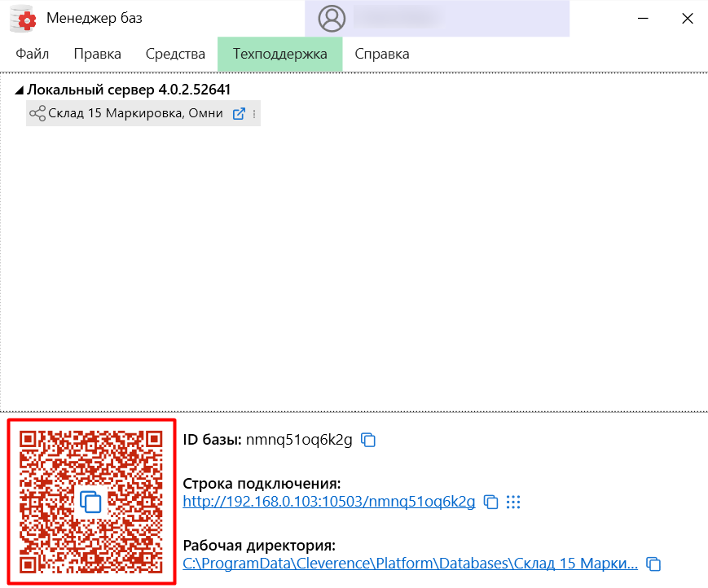Click the blurred user name field
This screenshot has width=708, height=588.
(398, 18)
